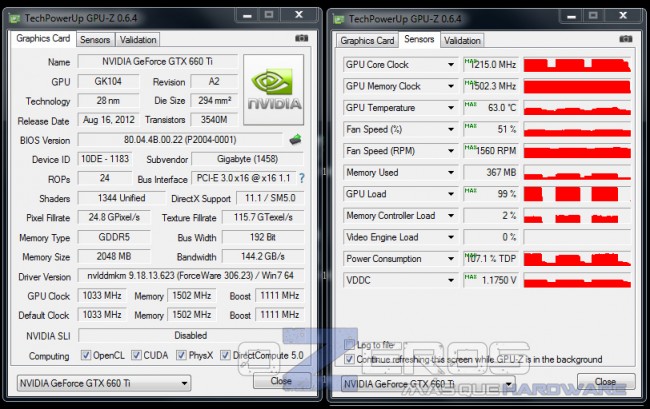Click the Device ID 10DE - 1183 field

[x=105, y=159]
